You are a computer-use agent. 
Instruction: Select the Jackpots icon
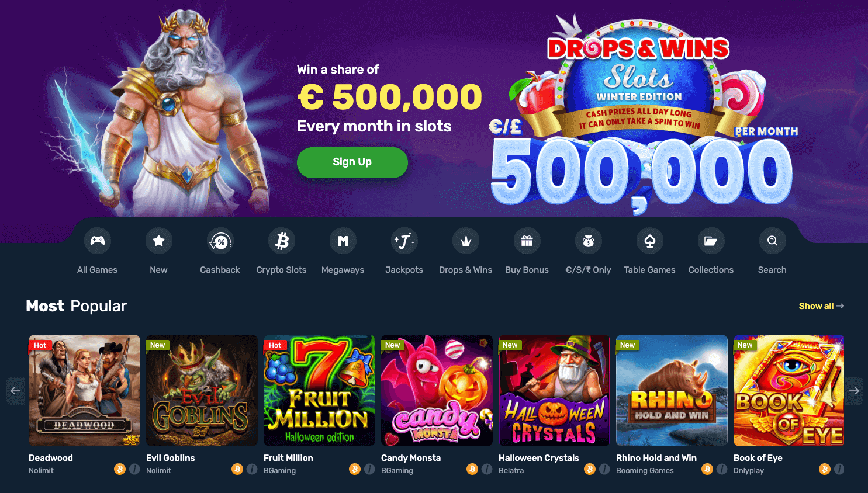click(x=404, y=241)
